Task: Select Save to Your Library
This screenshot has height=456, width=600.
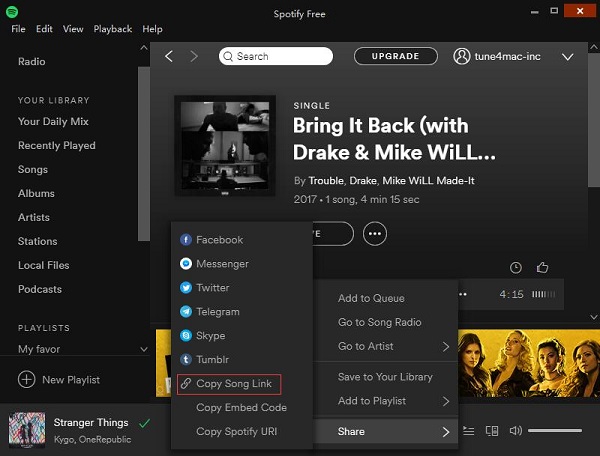Action: click(385, 377)
